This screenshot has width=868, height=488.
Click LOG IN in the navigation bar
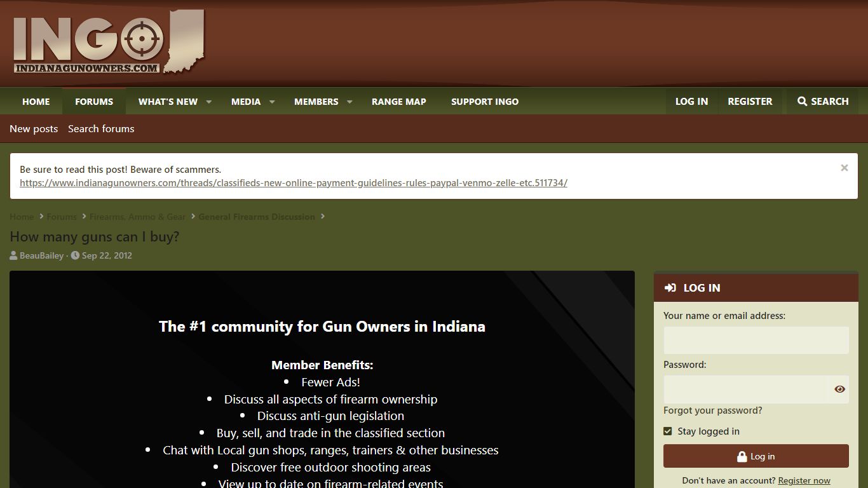pos(691,102)
